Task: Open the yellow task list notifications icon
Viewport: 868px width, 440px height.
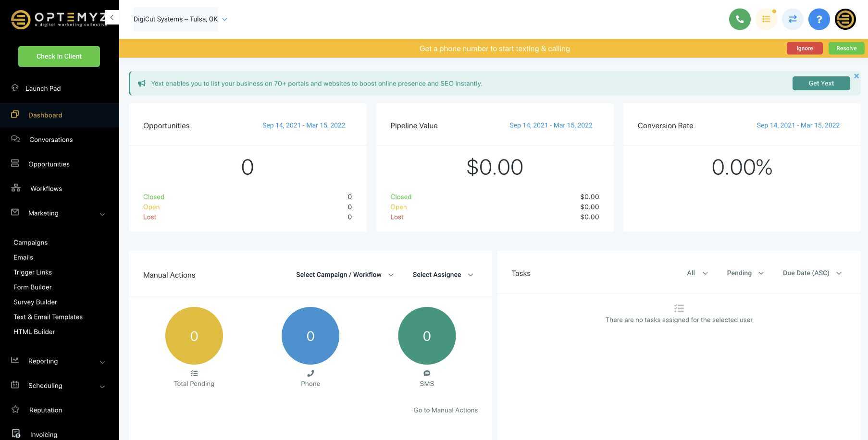Action: pyautogui.click(x=766, y=19)
